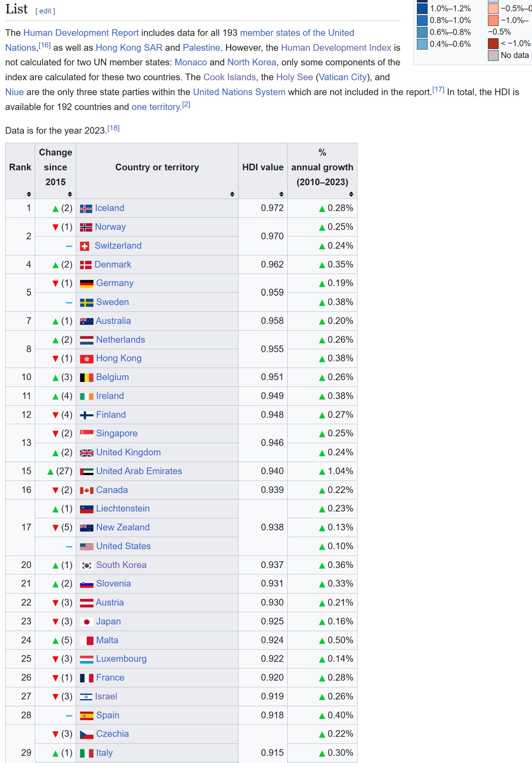The width and height of the screenshot is (532, 763).
Task: Click the United Arab Emirates flag icon
Action: [x=87, y=471]
